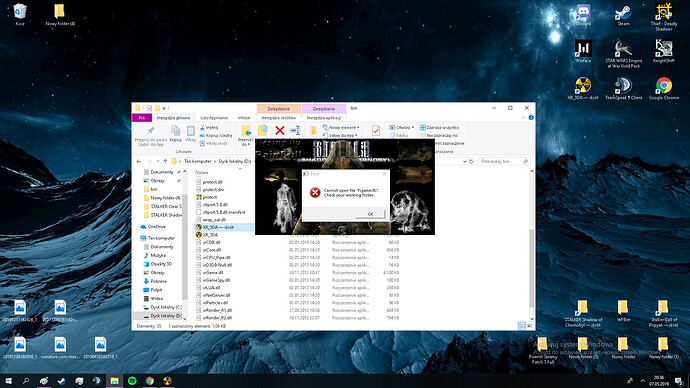
Task: Click the back navigation arrow in Explorer
Action: 139,161
